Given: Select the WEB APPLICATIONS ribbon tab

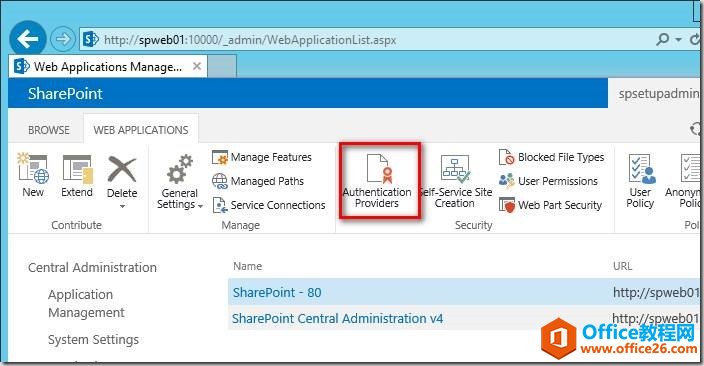Looking at the screenshot, I should coord(141,130).
